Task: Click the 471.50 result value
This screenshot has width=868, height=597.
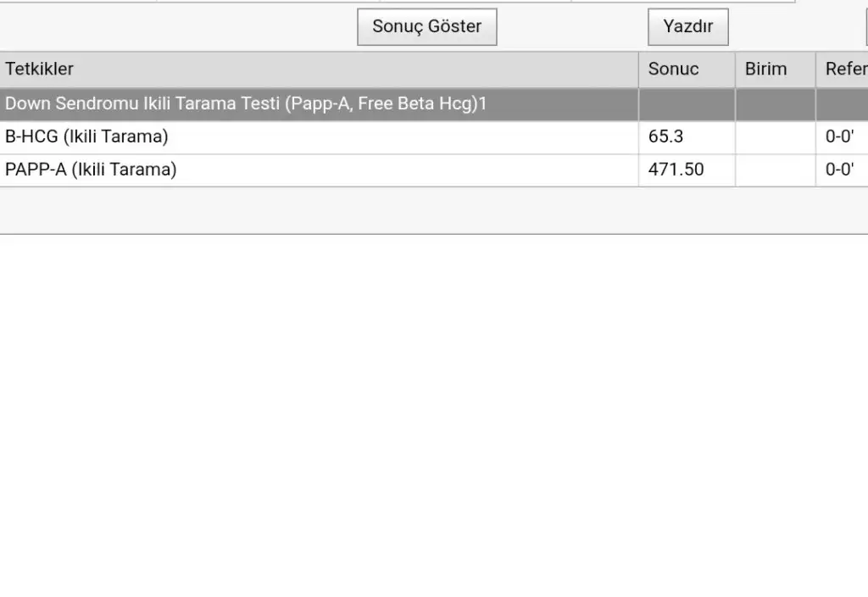Action: pos(676,170)
